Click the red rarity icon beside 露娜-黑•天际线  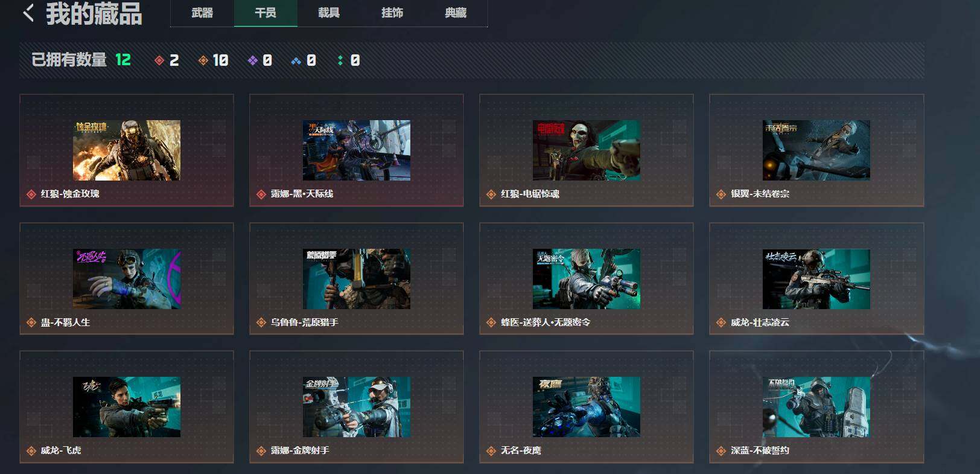(261, 194)
